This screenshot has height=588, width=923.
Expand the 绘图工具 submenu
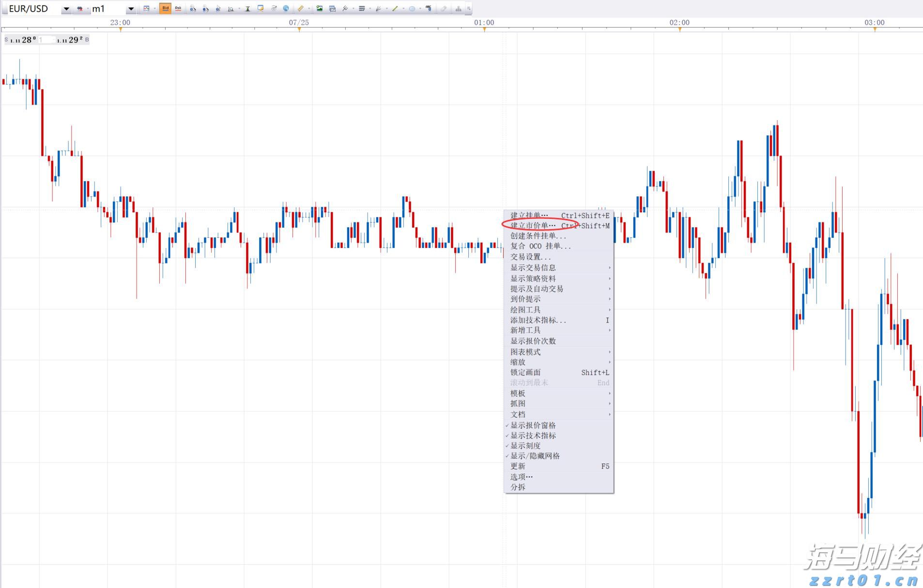tap(525, 309)
